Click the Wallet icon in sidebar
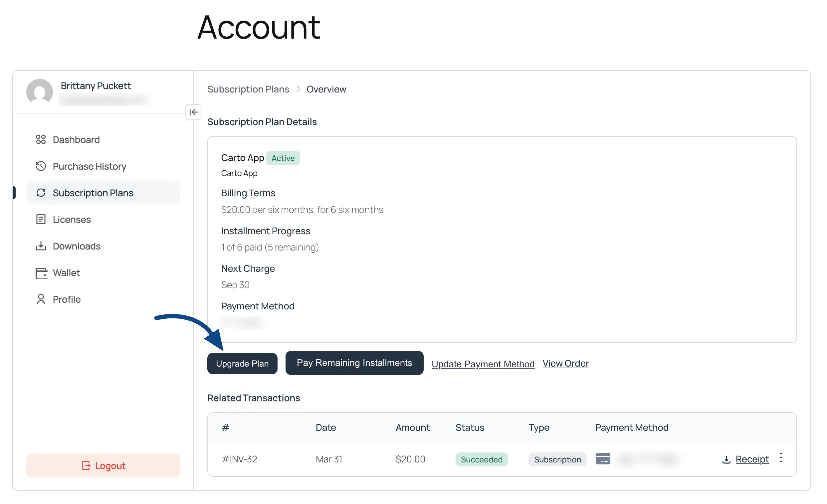Viewport: 827px width, 504px height. click(41, 273)
